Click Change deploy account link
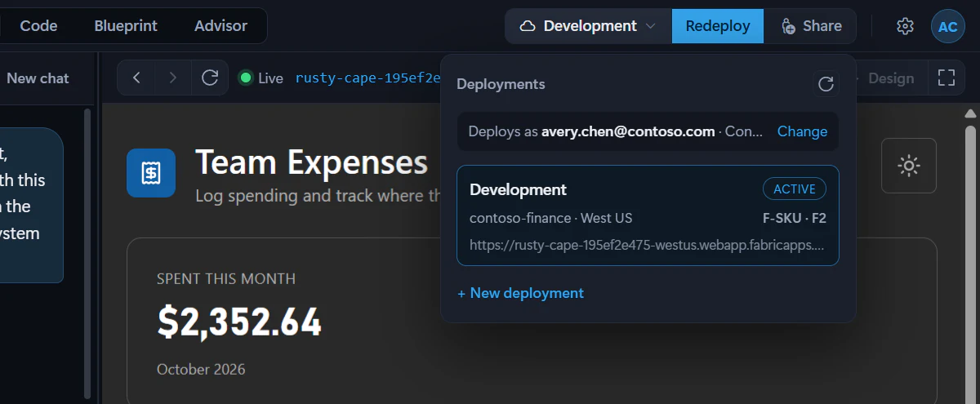This screenshot has height=404, width=980. tap(802, 131)
